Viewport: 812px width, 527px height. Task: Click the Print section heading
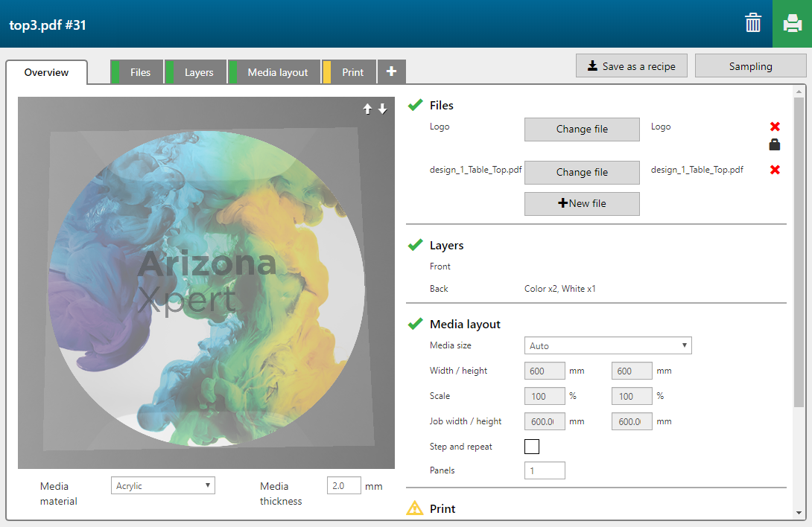443,509
